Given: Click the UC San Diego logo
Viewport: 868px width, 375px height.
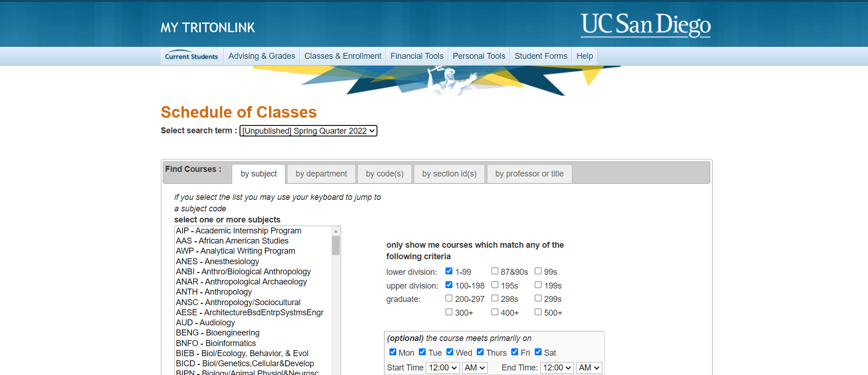Looking at the screenshot, I should (645, 25).
